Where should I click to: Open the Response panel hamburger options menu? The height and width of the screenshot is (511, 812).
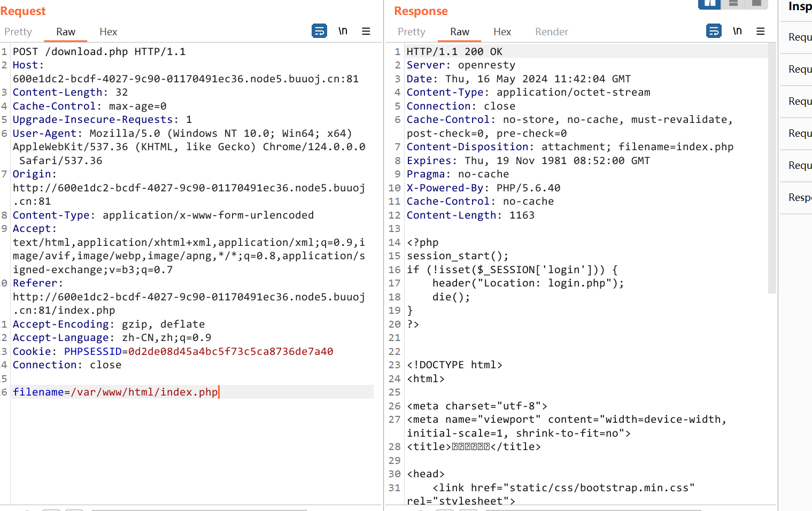(x=761, y=31)
